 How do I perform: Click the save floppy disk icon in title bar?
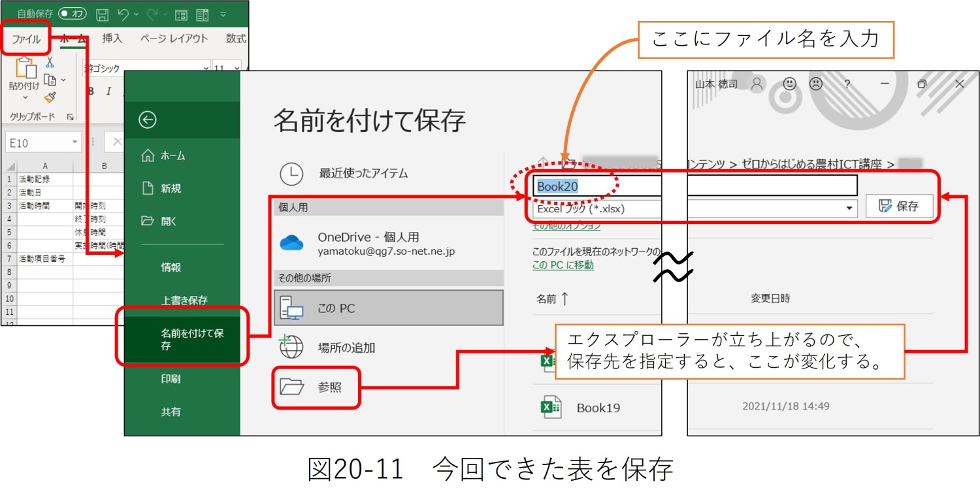(102, 14)
